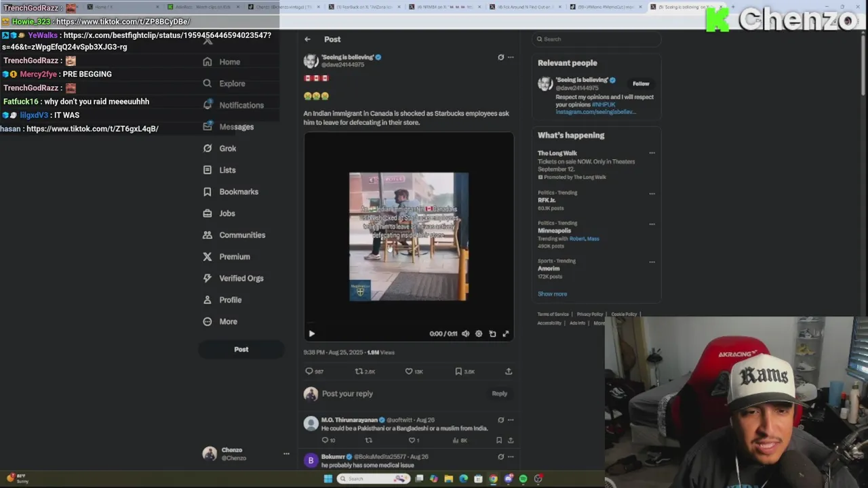Click Show more under What's happening

click(x=552, y=294)
